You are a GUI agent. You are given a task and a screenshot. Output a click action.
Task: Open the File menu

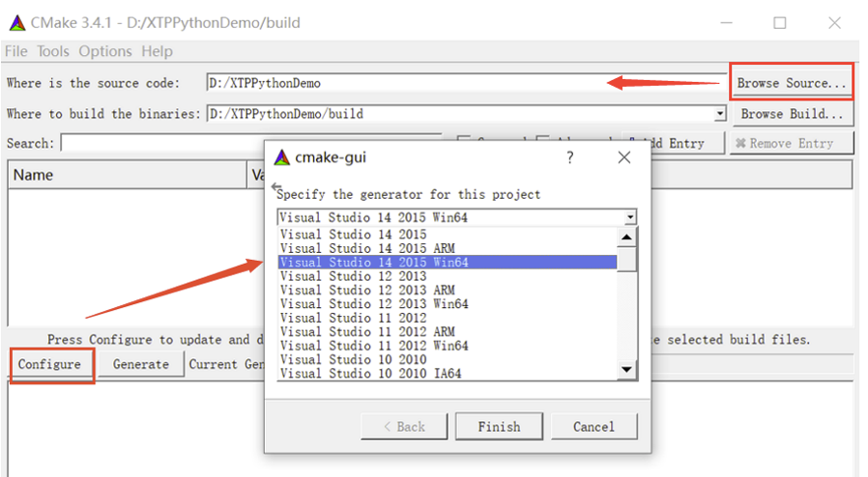pyautogui.click(x=17, y=51)
